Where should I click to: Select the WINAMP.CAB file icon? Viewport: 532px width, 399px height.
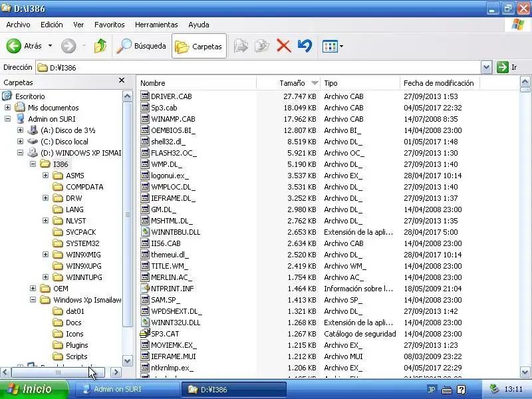click(x=145, y=119)
